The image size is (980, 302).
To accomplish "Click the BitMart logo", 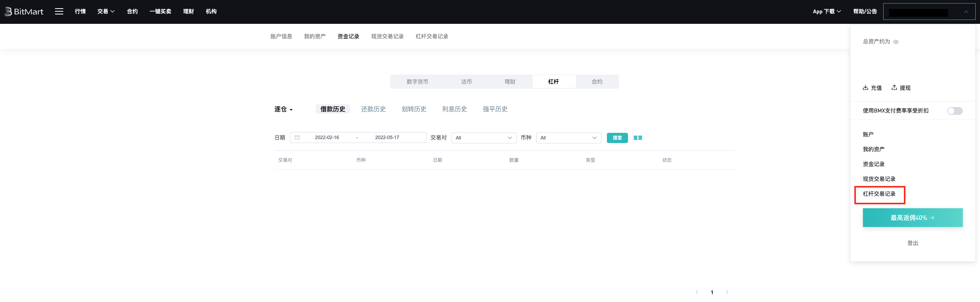I will pyautogui.click(x=24, y=12).
